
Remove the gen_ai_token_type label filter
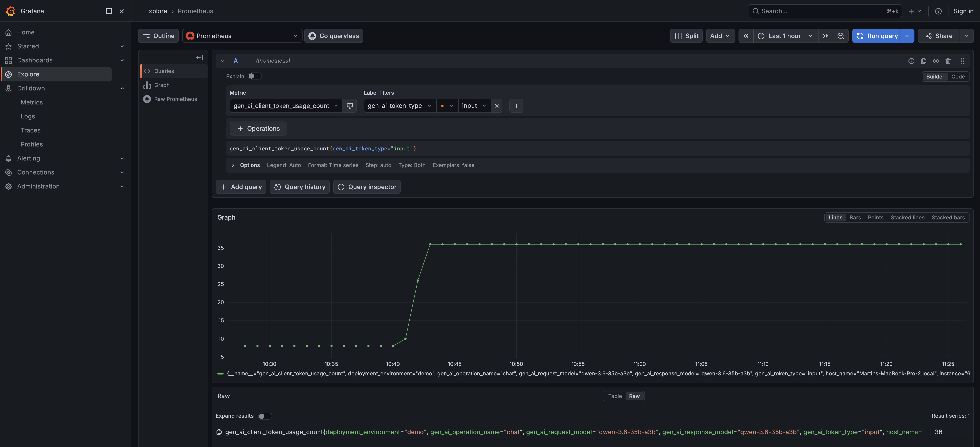point(496,106)
